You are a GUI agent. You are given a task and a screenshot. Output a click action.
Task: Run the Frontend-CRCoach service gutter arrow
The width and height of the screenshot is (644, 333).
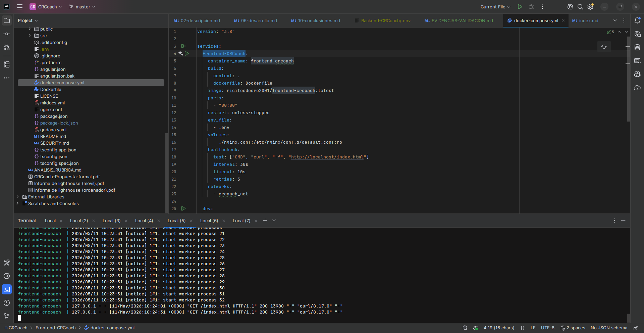pyautogui.click(x=187, y=53)
